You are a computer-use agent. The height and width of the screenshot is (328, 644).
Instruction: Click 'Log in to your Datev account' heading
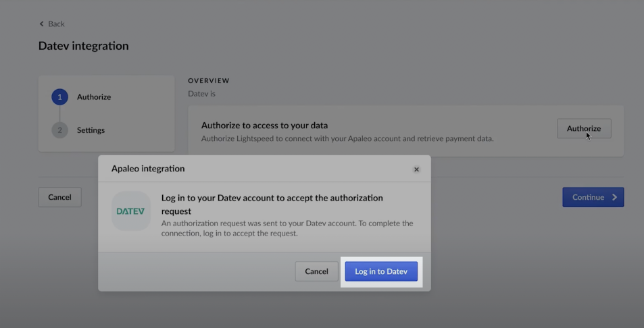(x=272, y=204)
